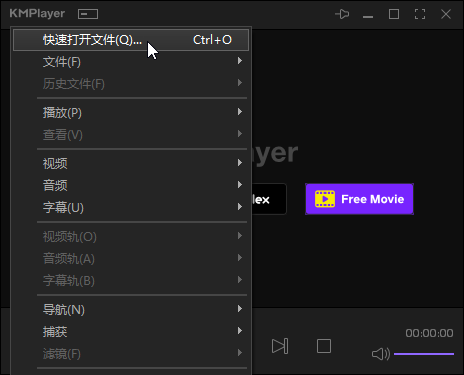Enter fullscreen mode

click(420, 14)
